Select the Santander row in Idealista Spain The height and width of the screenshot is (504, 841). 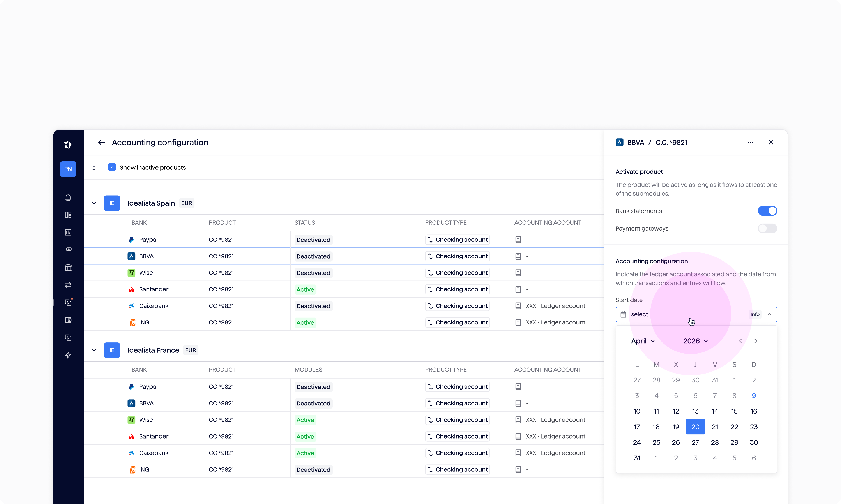point(154,289)
